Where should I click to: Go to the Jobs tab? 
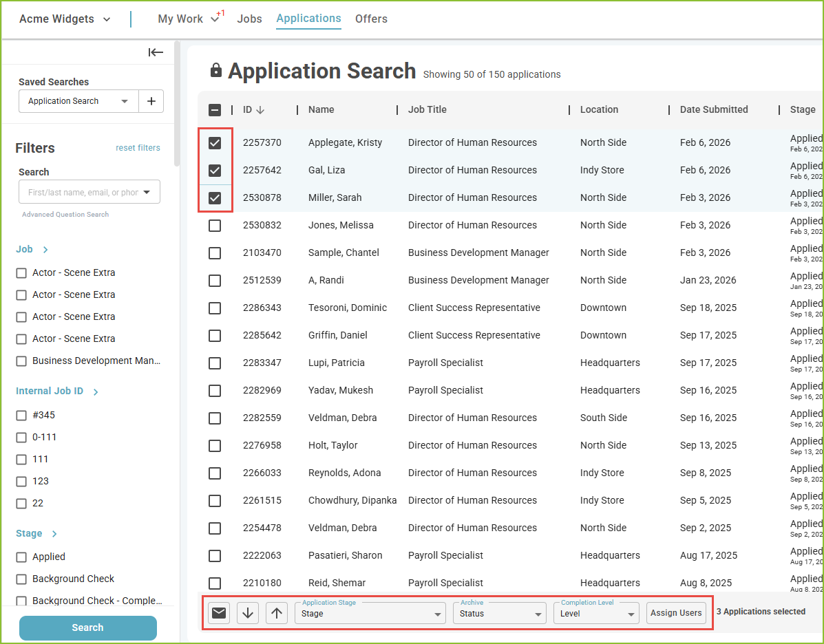[249, 19]
